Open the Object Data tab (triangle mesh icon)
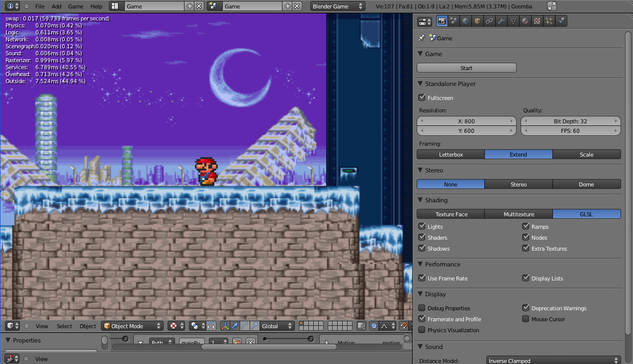This screenshot has height=364, width=633. click(513, 21)
